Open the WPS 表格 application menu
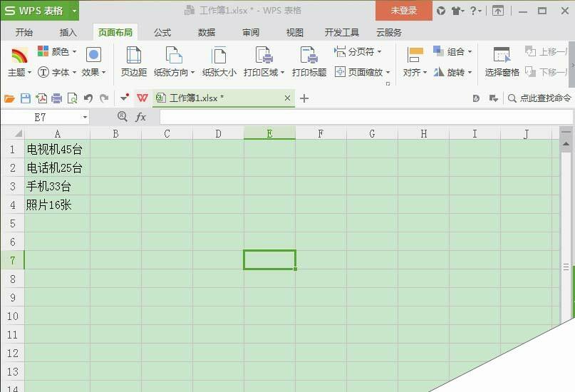Viewport: 575px width, 392px height. pyautogui.click(x=39, y=11)
